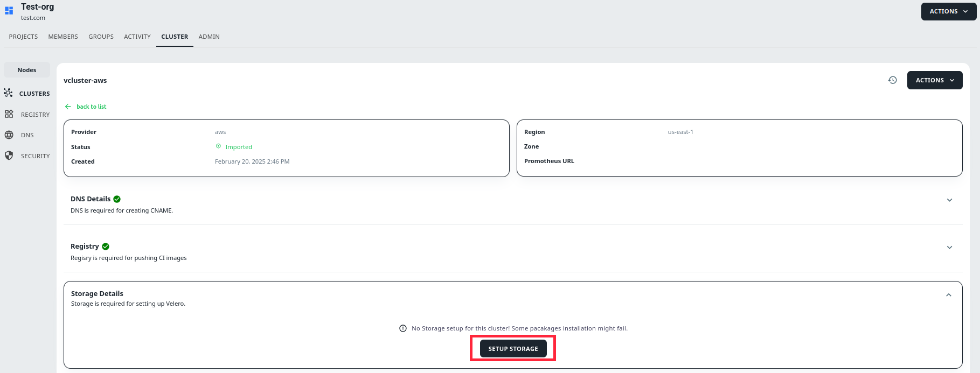Click the Promotheus URL label
Viewport: 980px width, 373px height.
tap(549, 161)
